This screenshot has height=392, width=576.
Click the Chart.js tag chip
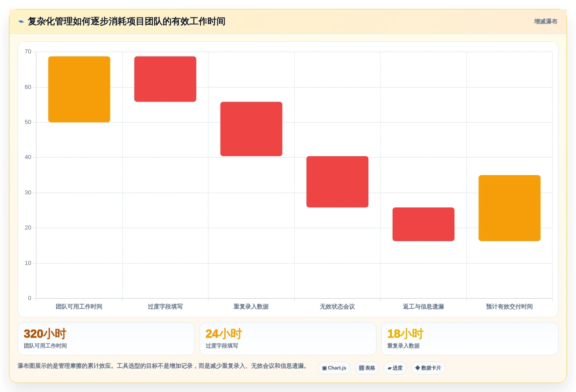[334, 368]
